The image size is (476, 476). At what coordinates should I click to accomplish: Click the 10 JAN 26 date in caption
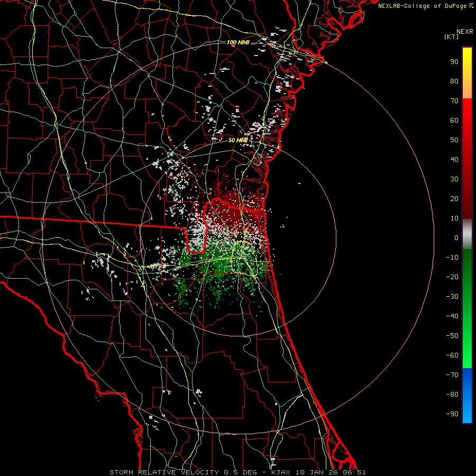click(x=317, y=472)
